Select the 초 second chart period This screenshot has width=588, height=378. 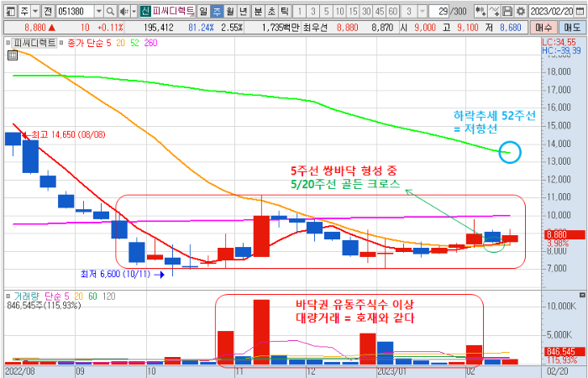tap(271, 11)
